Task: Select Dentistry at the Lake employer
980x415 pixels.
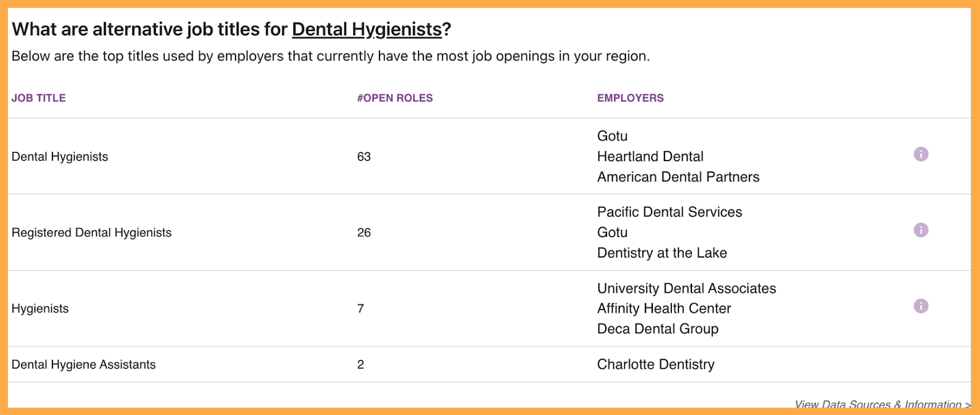Action: pyautogui.click(x=661, y=253)
